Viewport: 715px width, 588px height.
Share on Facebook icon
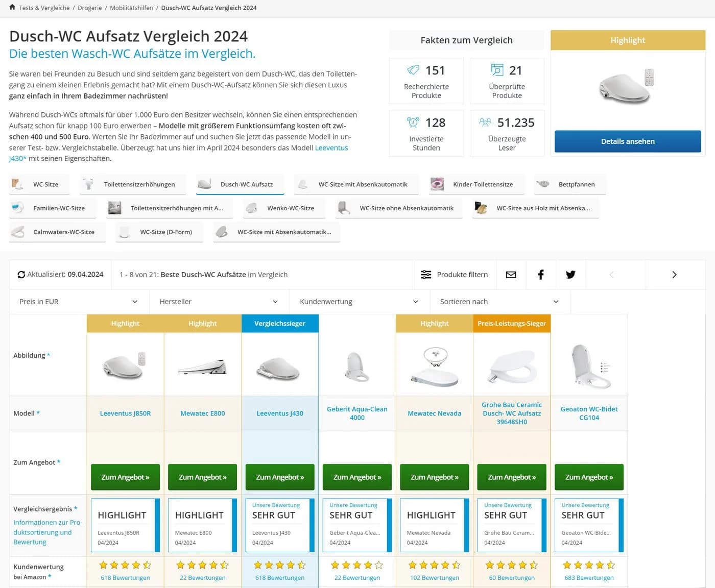(x=541, y=275)
